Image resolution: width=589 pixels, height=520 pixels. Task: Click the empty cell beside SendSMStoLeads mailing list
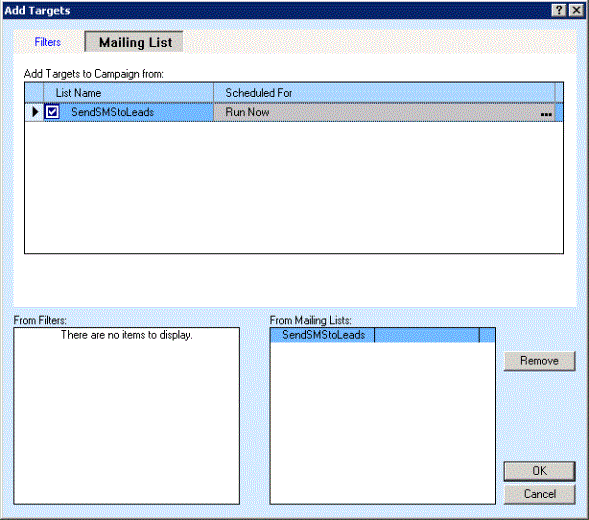(x=427, y=335)
